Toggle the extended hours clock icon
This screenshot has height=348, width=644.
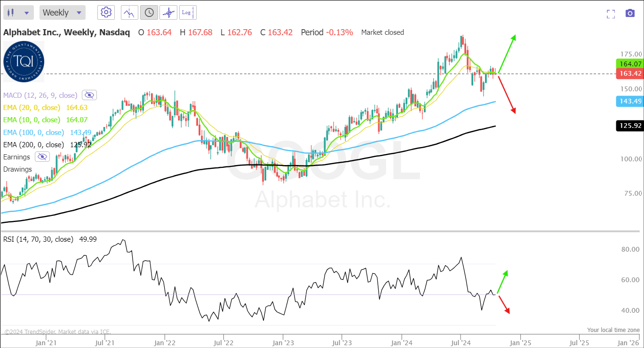pos(149,13)
